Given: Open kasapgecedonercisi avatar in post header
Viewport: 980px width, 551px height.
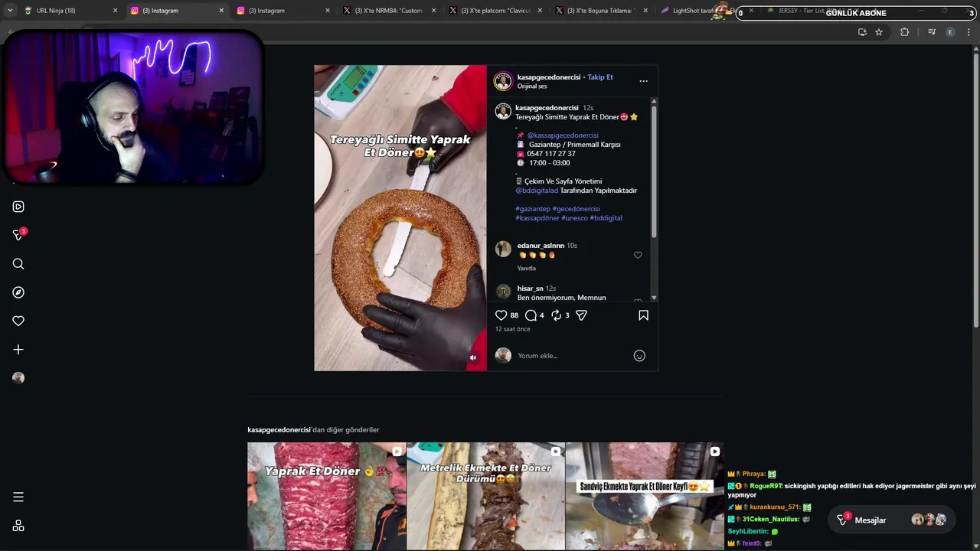Looking at the screenshot, I should 503,81.
